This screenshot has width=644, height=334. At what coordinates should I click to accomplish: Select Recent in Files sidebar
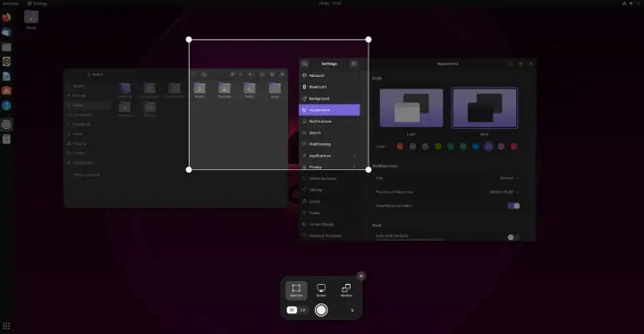coord(88,86)
